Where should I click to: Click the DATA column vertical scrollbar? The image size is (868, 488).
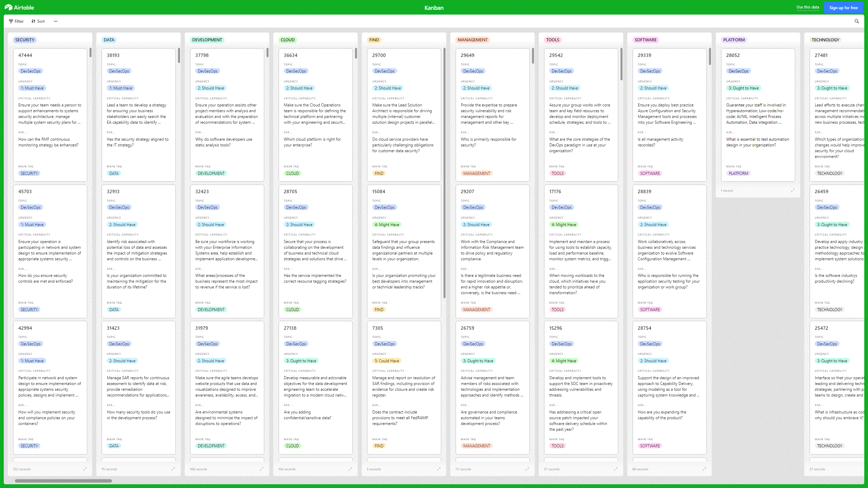(x=179, y=55)
